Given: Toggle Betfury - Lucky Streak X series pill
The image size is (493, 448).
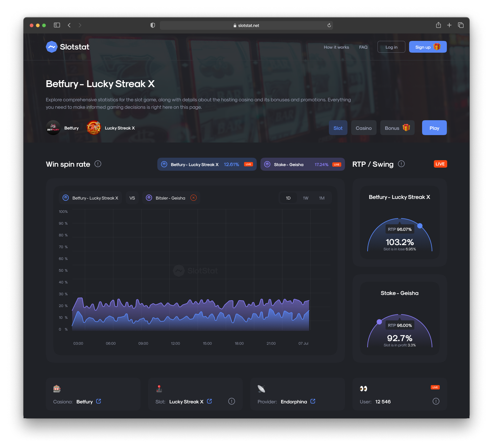Looking at the screenshot, I should tap(207, 164).
